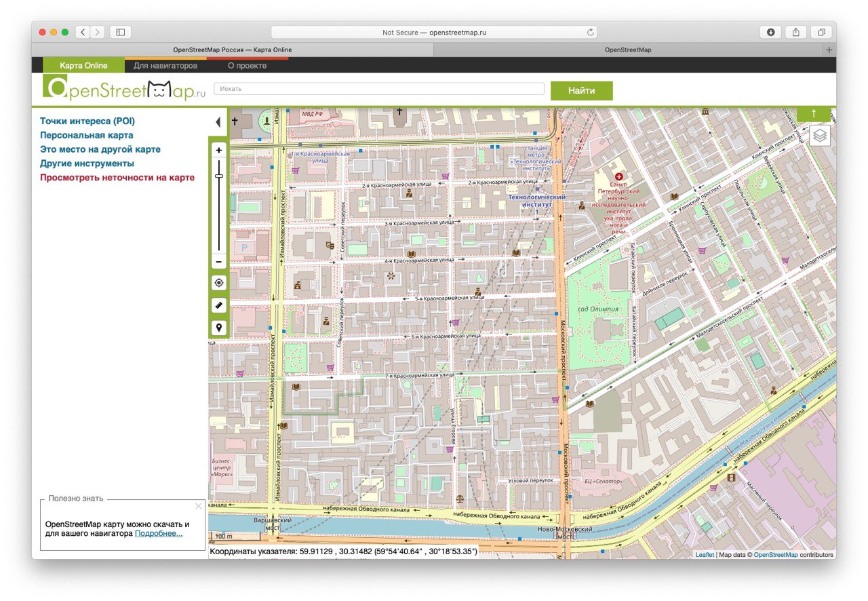The width and height of the screenshot is (868, 601).
Task: Reload the page
Action: point(591,32)
